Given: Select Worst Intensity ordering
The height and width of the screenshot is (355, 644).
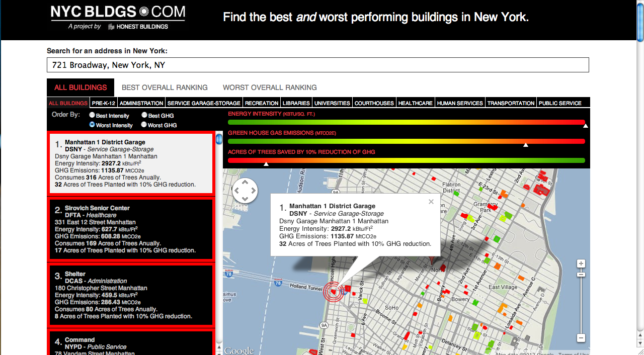Looking at the screenshot, I should coord(92,125).
